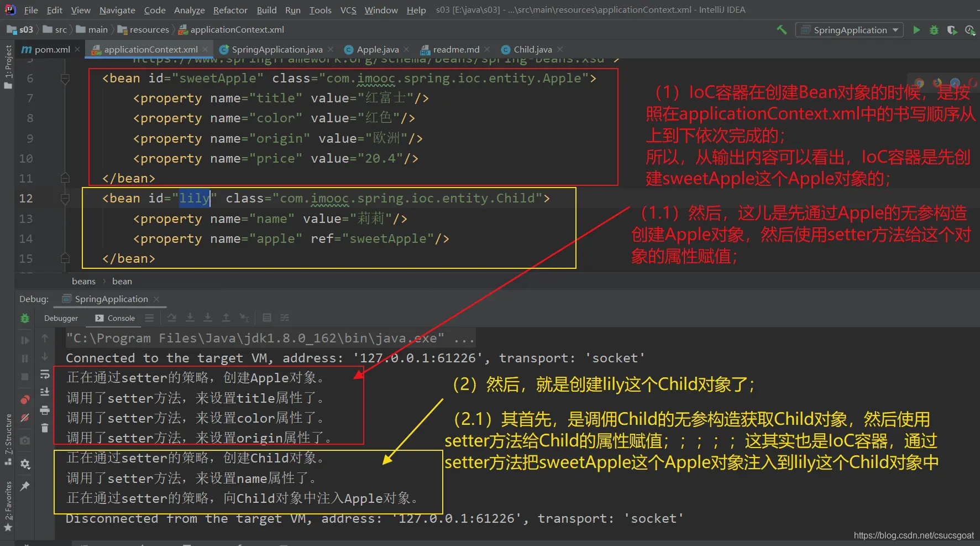
Task: Click the Resume Program icon in debug panel
Action: pyautogui.click(x=25, y=340)
